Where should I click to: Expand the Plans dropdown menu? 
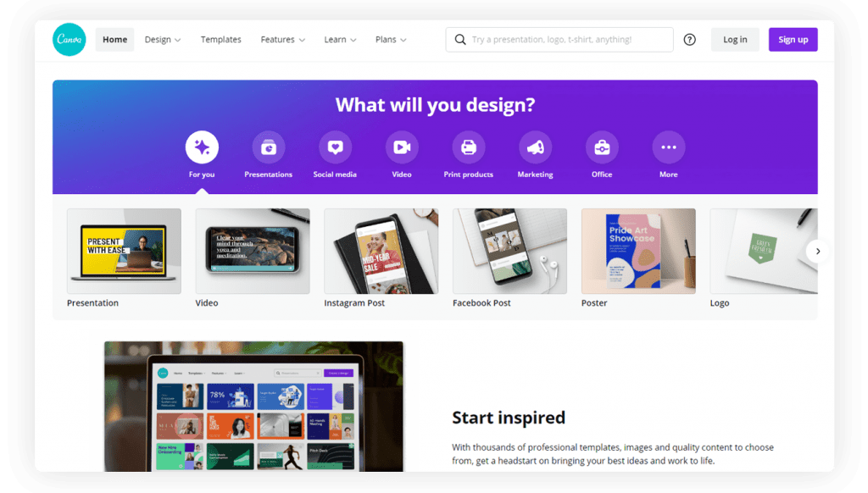[391, 39]
